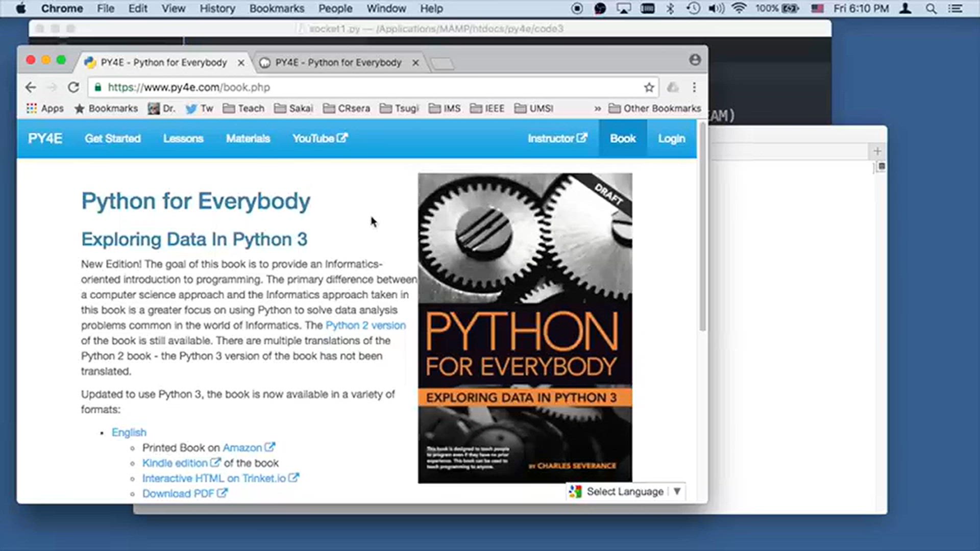This screenshot has width=980, height=551.
Task: Click the plus button in background window
Action: [877, 151]
